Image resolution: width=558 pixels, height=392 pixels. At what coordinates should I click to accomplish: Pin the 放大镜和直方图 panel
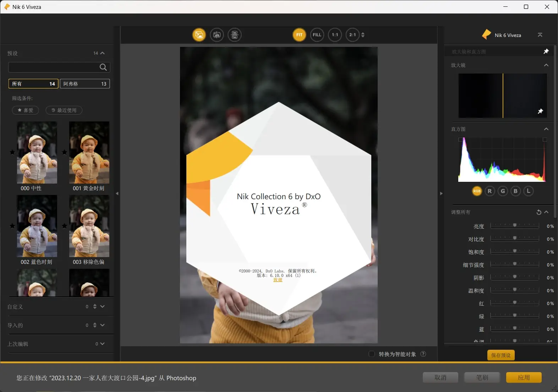click(546, 51)
